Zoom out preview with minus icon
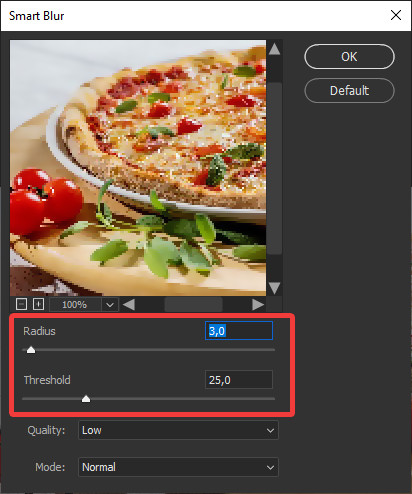 point(21,304)
